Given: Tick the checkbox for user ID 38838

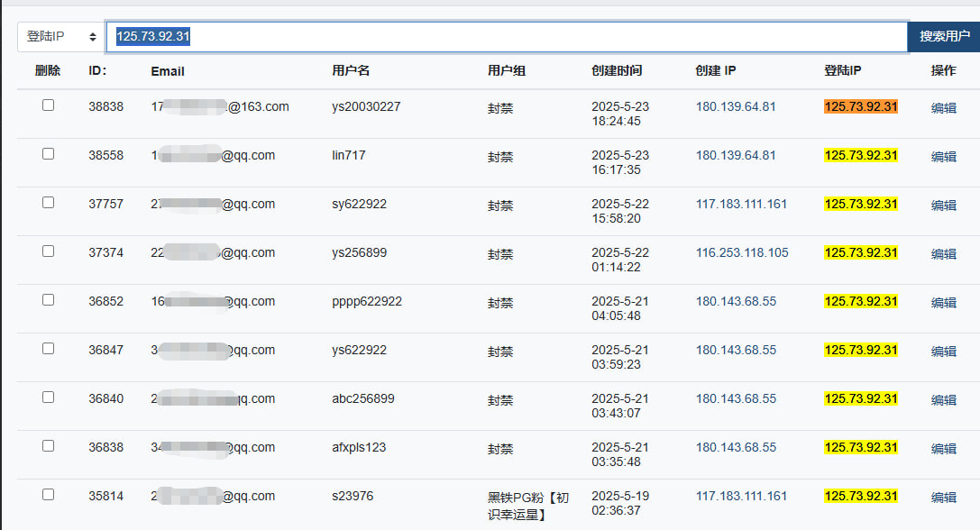Looking at the screenshot, I should click(48, 105).
